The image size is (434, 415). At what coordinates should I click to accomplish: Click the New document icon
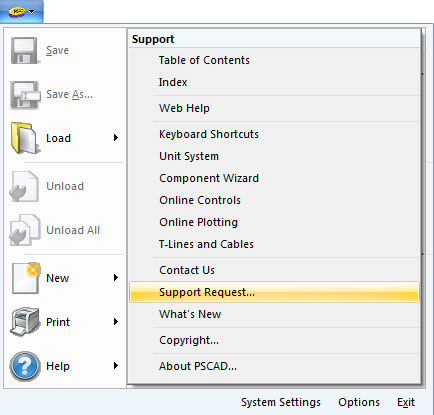pos(26,278)
